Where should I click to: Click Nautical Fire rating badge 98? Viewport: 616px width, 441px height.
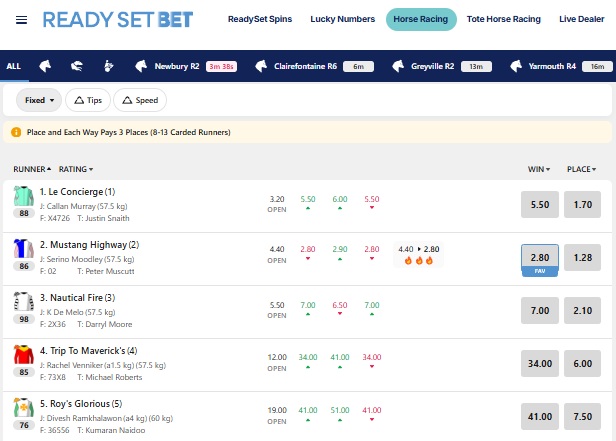[x=24, y=319]
